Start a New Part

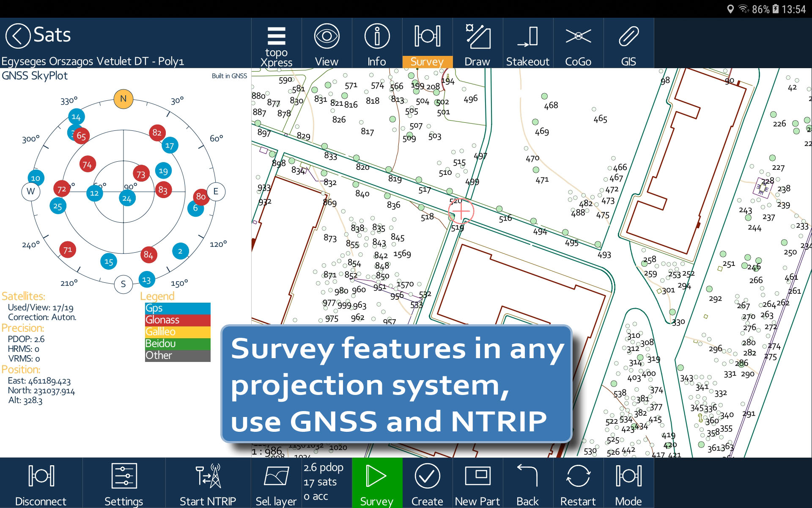click(477, 483)
